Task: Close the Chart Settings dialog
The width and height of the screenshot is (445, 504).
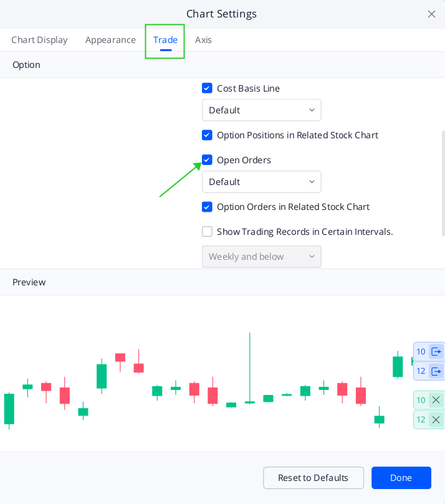Action: point(431,14)
